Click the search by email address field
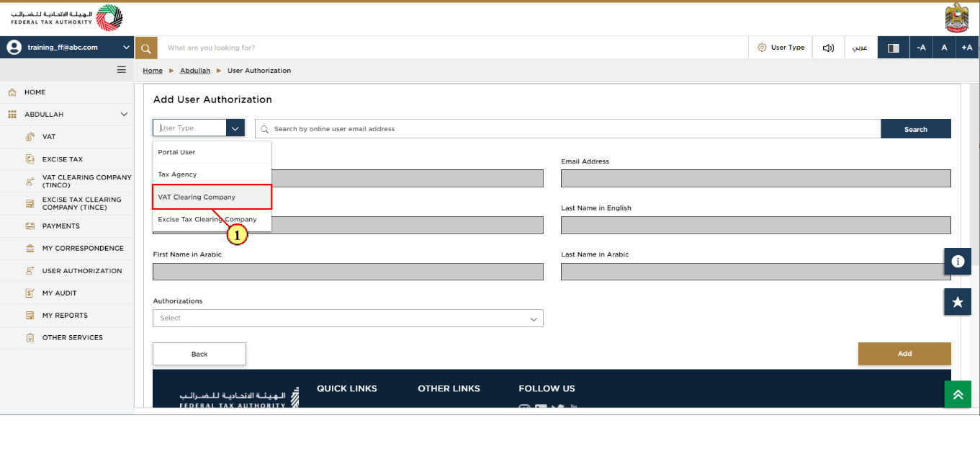Viewport: 980px width, 467px height. 567,129
